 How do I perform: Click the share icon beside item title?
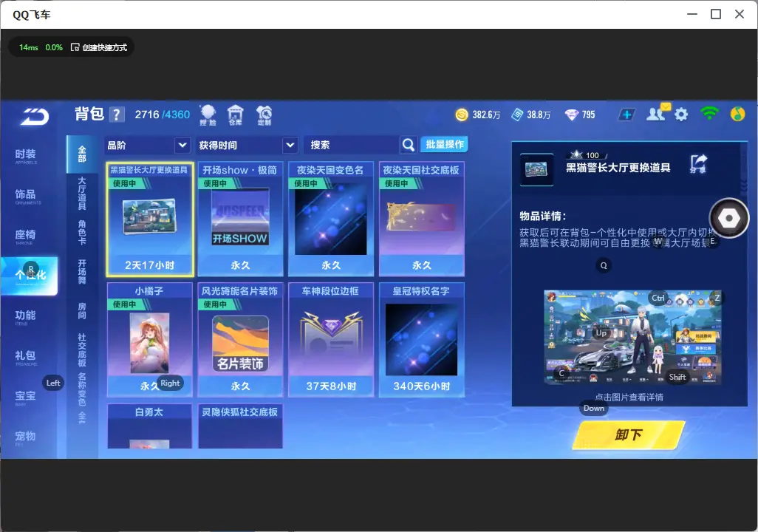[x=698, y=164]
